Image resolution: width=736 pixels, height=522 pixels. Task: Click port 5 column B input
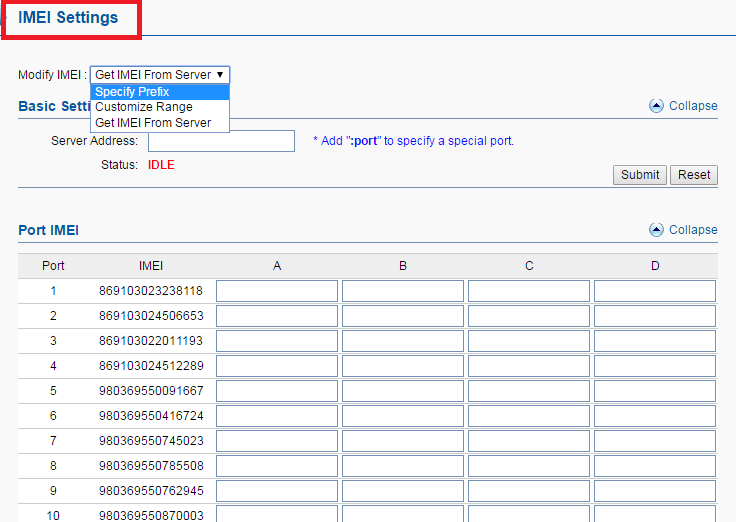click(x=403, y=391)
